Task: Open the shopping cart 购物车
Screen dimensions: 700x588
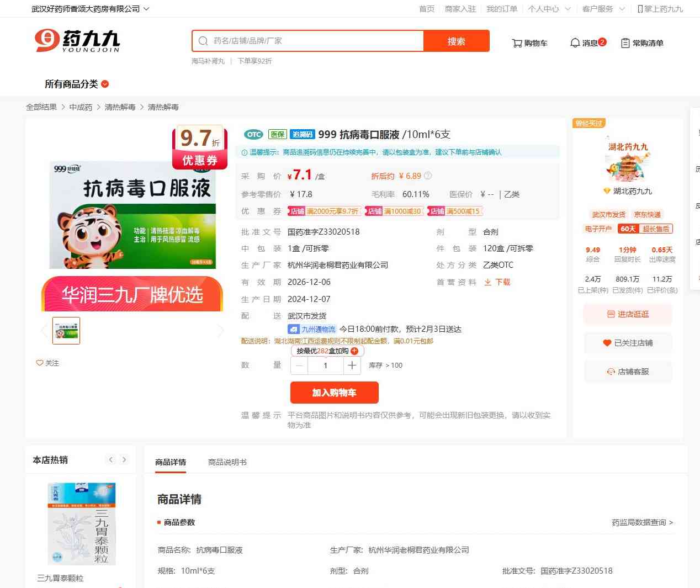Action: [529, 43]
